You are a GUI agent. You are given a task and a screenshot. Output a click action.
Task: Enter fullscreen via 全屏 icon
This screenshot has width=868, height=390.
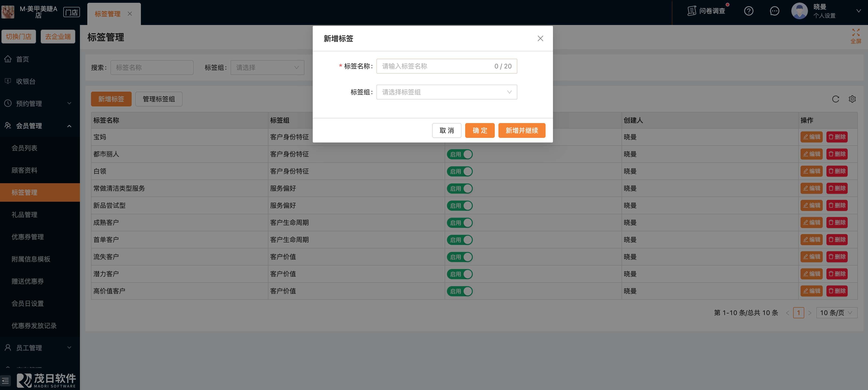856,36
